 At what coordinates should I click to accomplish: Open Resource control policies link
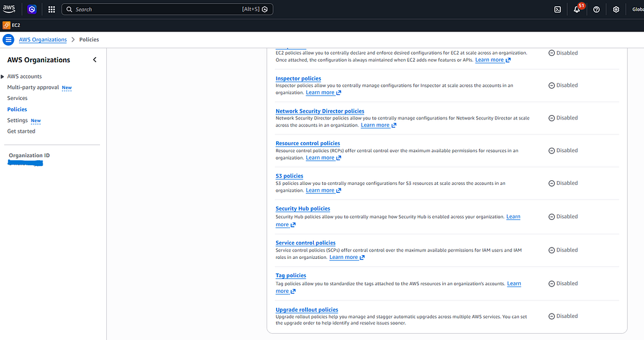click(x=308, y=143)
